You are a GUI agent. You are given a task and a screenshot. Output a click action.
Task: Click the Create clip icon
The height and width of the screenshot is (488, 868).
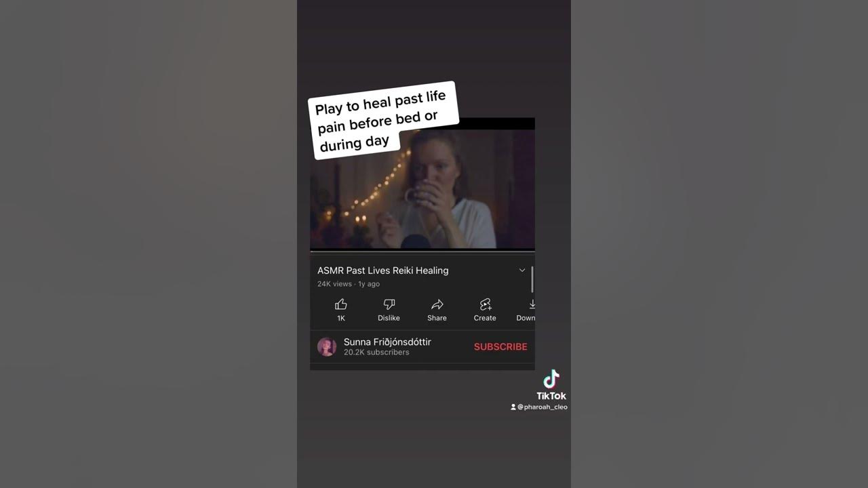[x=486, y=304]
